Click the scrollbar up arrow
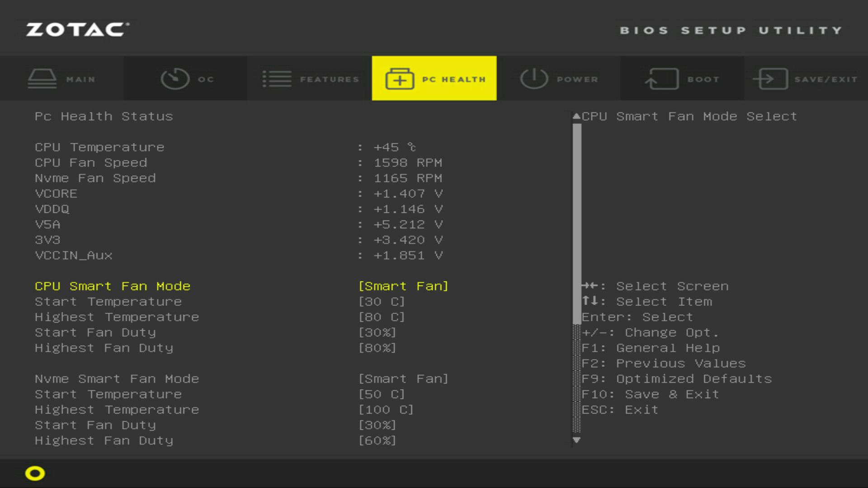The height and width of the screenshot is (488, 868). (576, 117)
